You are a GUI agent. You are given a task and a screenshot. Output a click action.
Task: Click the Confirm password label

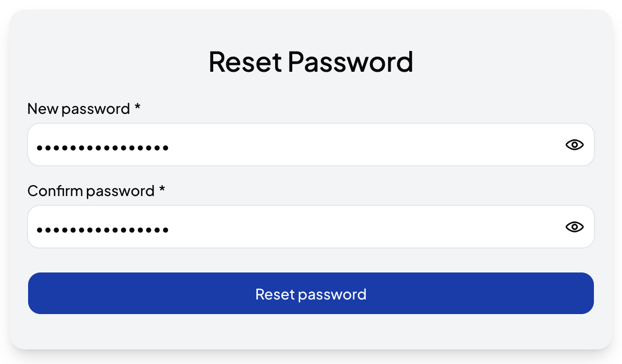[91, 191]
